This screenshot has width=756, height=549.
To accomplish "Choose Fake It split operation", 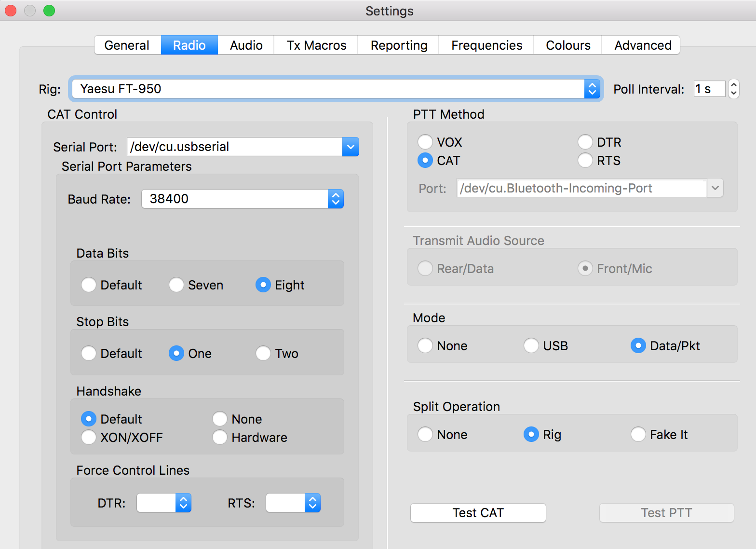I will point(638,434).
